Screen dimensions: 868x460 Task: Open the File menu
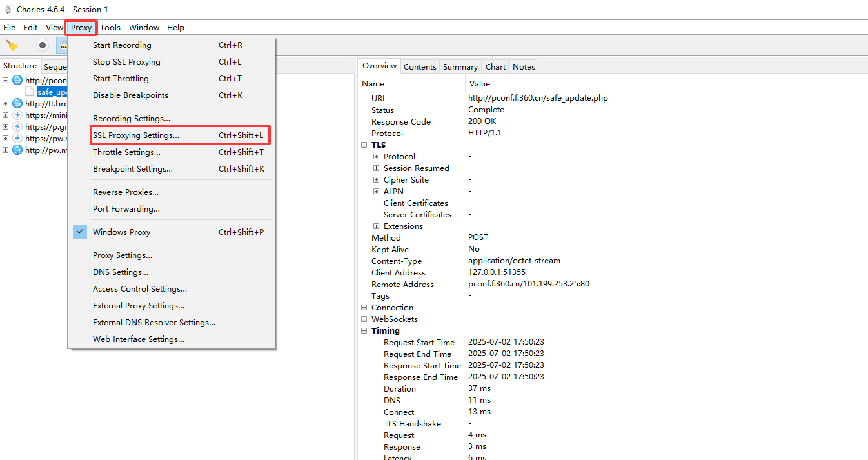point(9,28)
